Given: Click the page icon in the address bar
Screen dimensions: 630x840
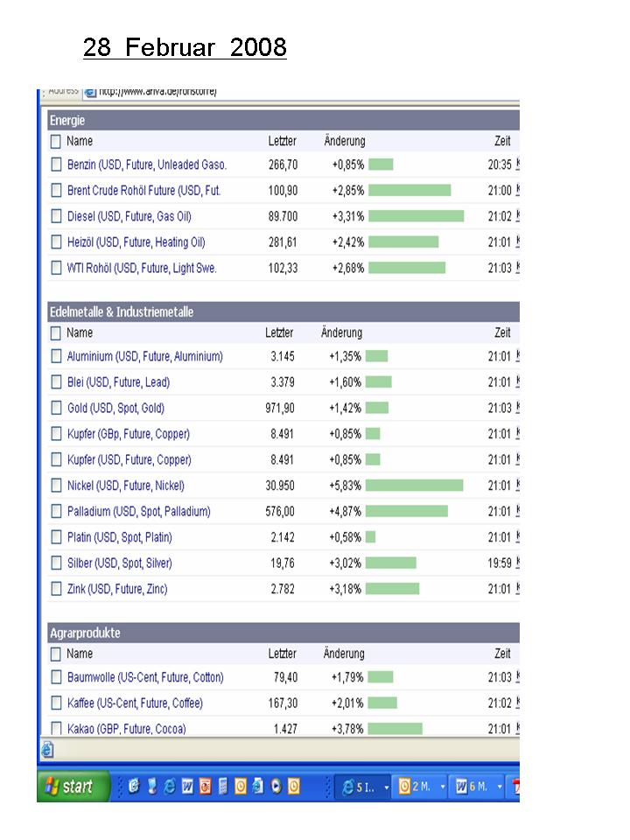Looking at the screenshot, I should tap(90, 91).
